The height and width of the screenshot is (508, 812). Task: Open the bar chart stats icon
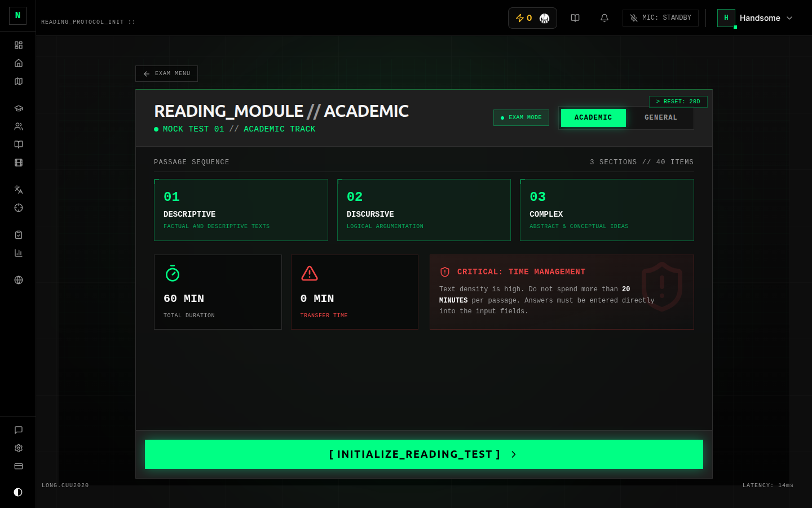[x=19, y=253]
